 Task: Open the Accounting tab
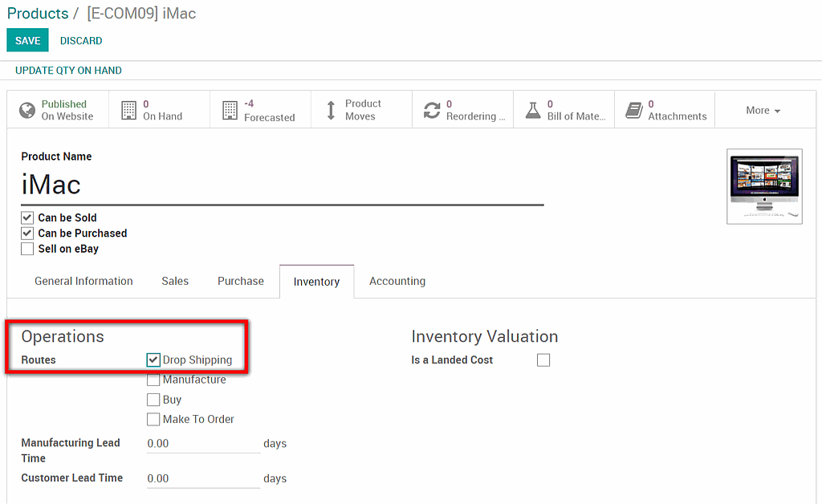click(397, 281)
